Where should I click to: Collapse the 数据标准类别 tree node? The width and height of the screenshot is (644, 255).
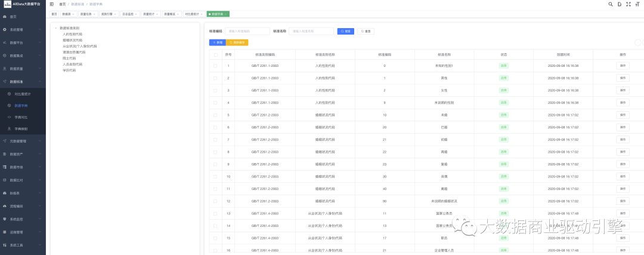point(56,28)
